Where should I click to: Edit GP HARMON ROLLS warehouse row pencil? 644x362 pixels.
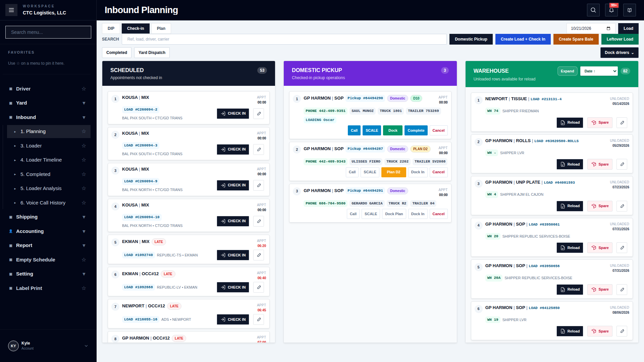[622, 165]
